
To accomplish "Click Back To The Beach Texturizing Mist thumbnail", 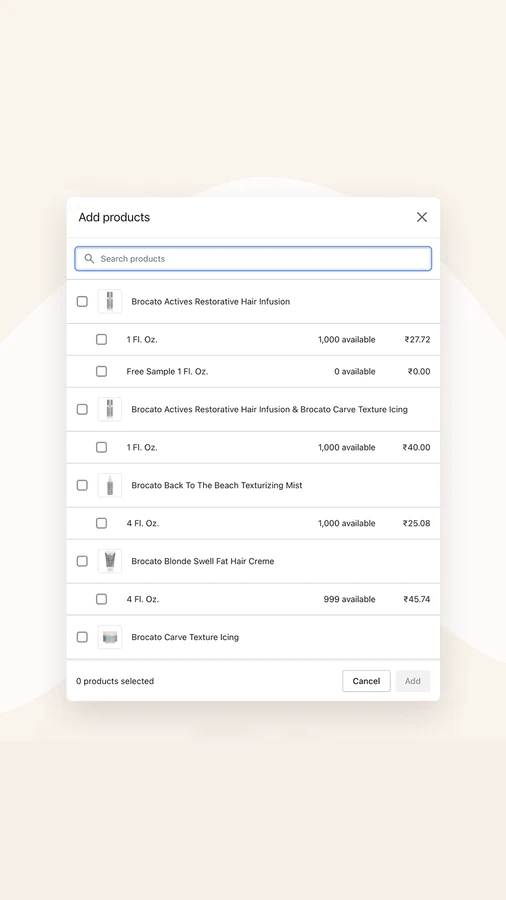I will click(x=110, y=485).
